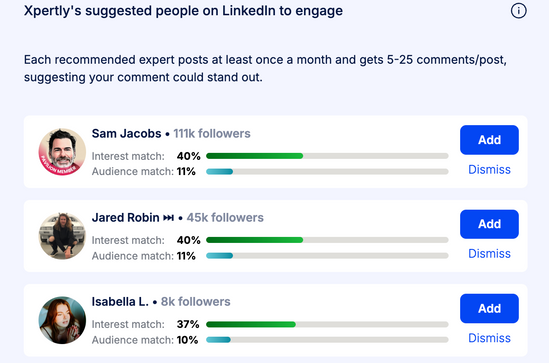Click Isabella L. 37% interest match bar
The height and width of the screenshot is (363, 549).
pos(327,324)
